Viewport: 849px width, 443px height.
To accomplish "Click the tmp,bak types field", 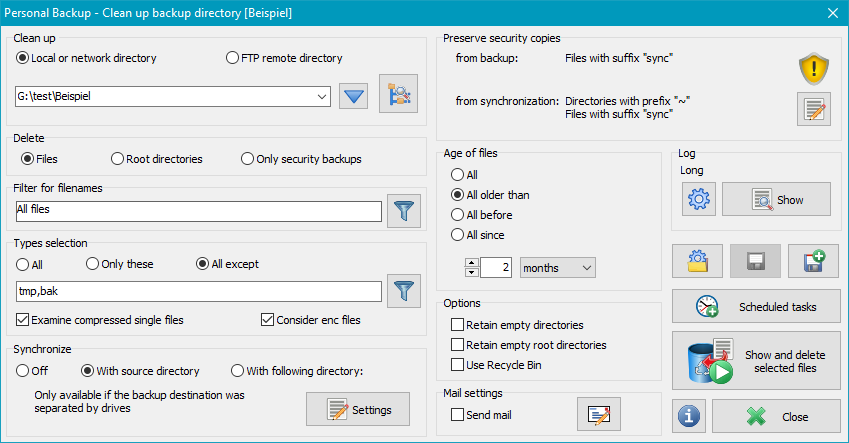I will coord(199,291).
